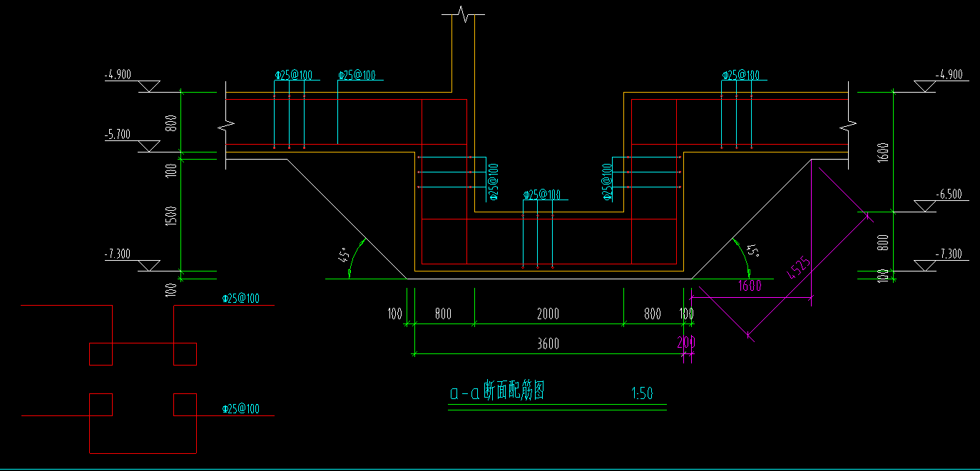Screen dimensions: 980x471
Task: Click the "100" horizontal dimension left of bottom chain
Action: click(394, 314)
